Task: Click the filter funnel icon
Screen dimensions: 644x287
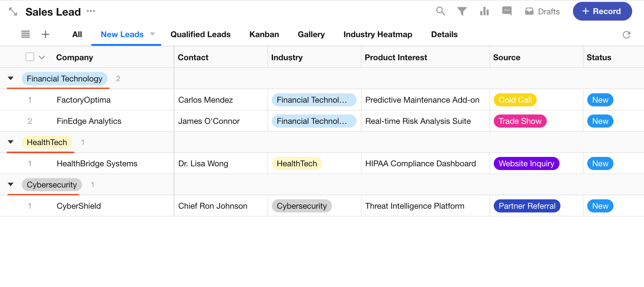Action: [462, 12]
